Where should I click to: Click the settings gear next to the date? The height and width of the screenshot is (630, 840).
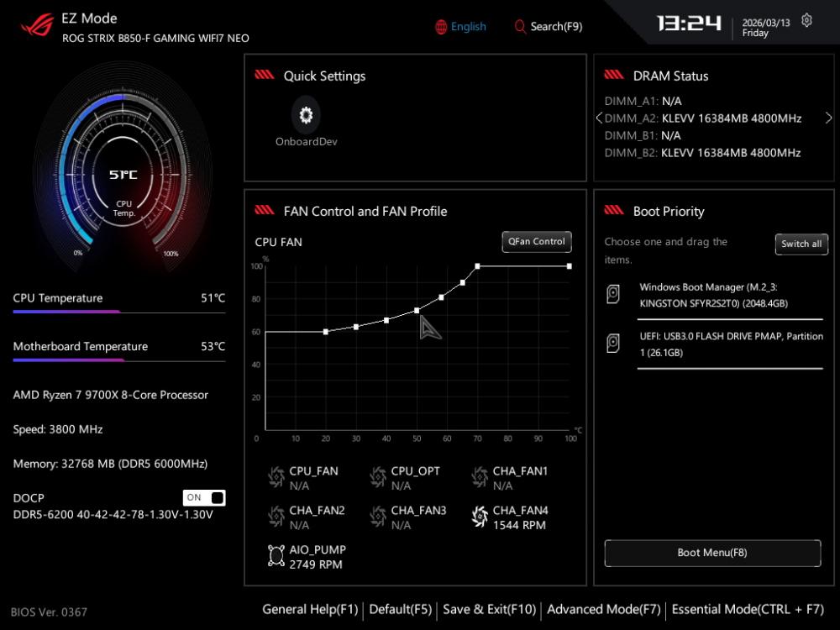click(x=806, y=20)
